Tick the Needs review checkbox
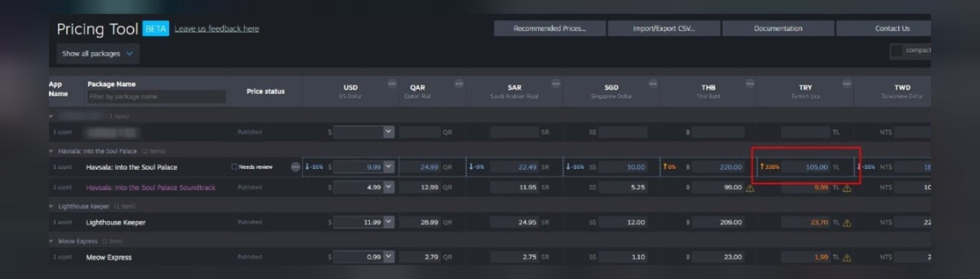 click(x=234, y=167)
